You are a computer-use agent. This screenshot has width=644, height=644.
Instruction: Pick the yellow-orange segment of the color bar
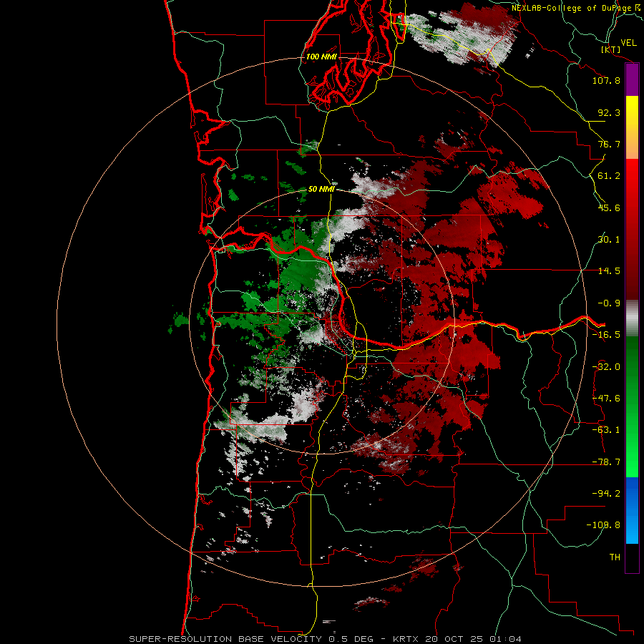(632, 127)
